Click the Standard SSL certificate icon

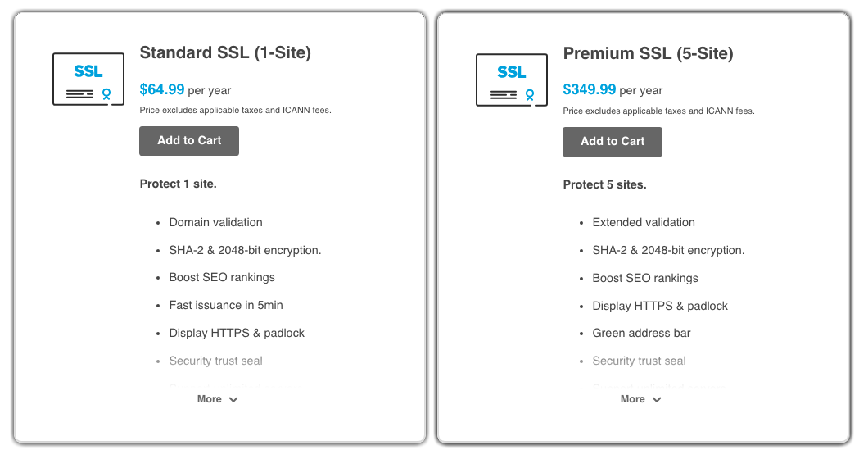[x=88, y=79]
